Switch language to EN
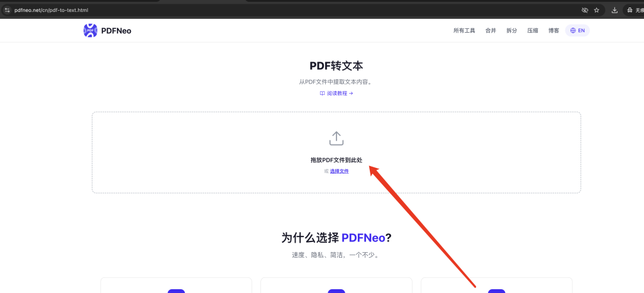 (x=577, y=30)
